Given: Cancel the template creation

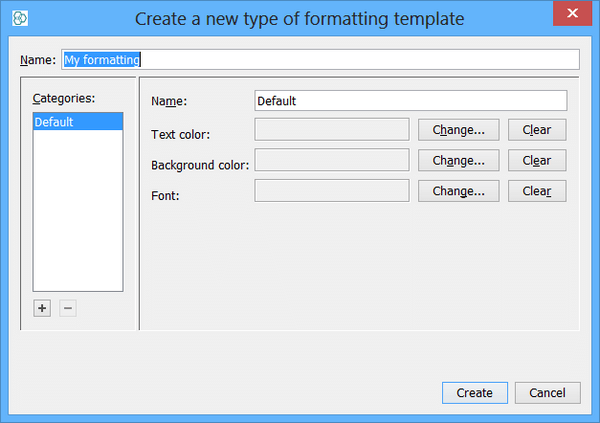Looking at the screenshot, I should pos(547,393).
